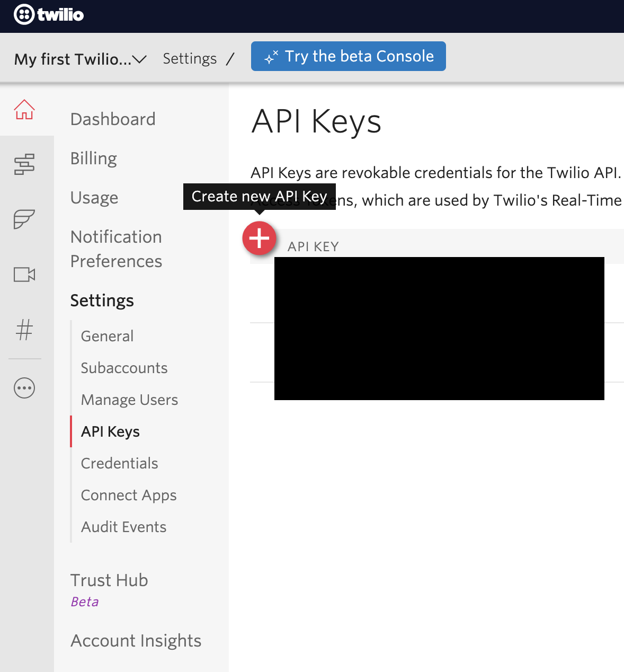Open Notification Preferences menu item
624x672 pixels.
pyautogui.click(x=117, y=249)
